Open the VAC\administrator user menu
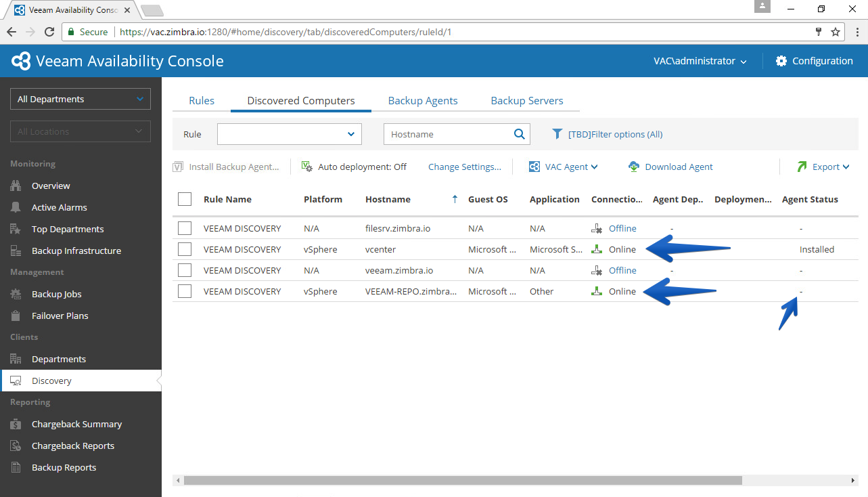The width and height of the screenshot is (868, 497). [x=700, y=61]
